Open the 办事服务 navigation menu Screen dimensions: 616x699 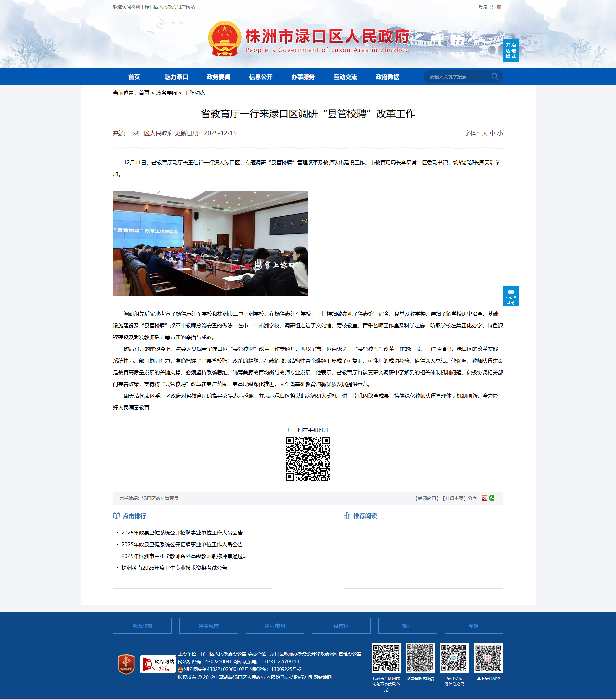[303, 77]
